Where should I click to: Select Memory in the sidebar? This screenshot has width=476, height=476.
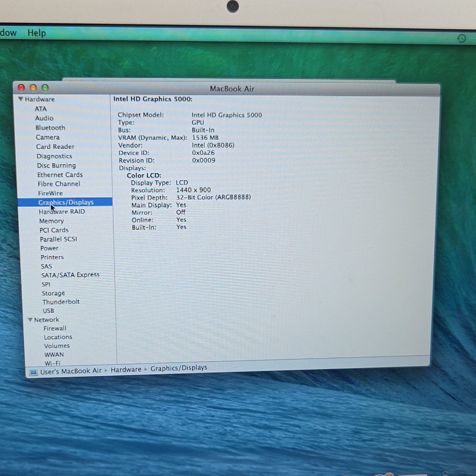point(51,221)
